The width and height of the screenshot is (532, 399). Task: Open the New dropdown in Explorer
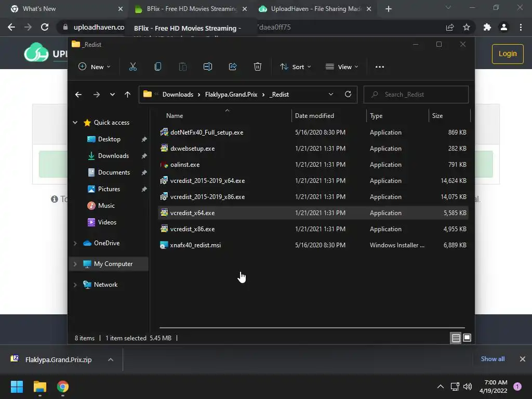(x=95, y=67)
